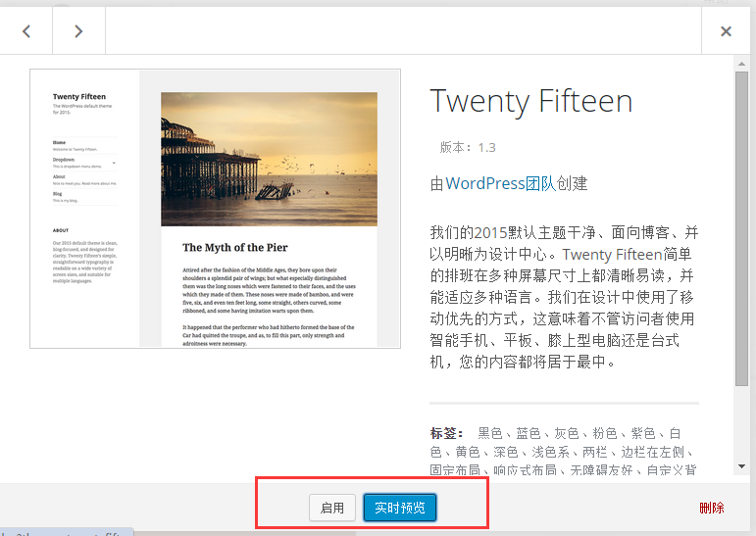Image resolution: width=756 pixels, height=536 pixels.
Task: Click the Twenty Fifteen theme screenshot
Action: point(215,209)
